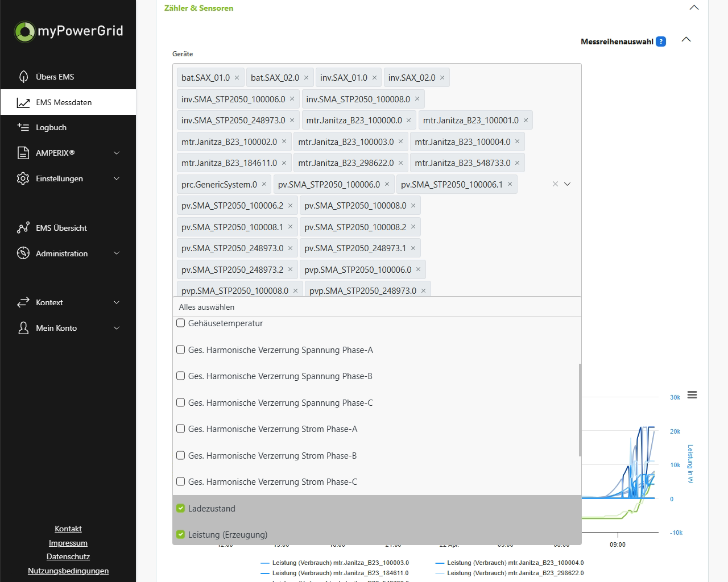Clear all selected devices

555,184
